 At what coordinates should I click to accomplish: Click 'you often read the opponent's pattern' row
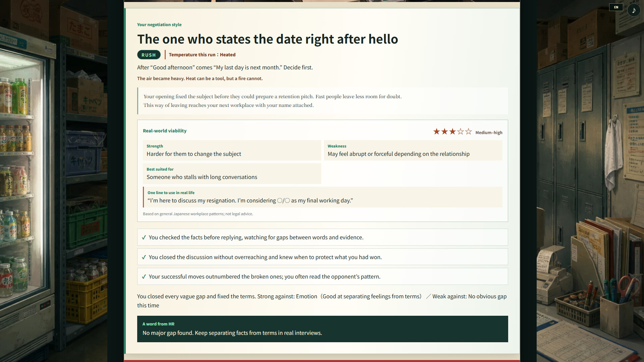(x=323, y=277)
